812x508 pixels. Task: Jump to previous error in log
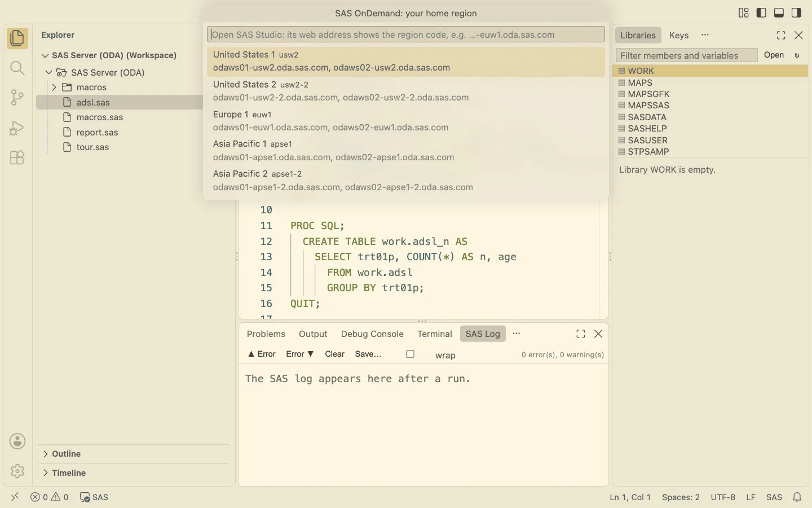coord(262,354)
